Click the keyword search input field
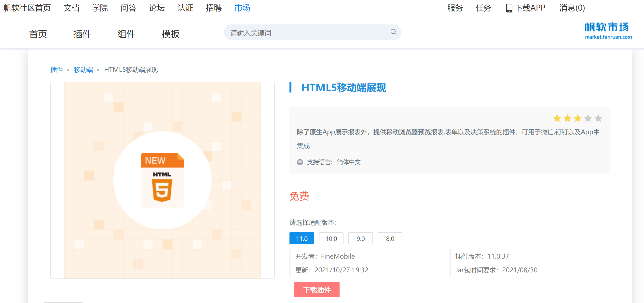The image size is (644, 303). [x=307, y=33]
